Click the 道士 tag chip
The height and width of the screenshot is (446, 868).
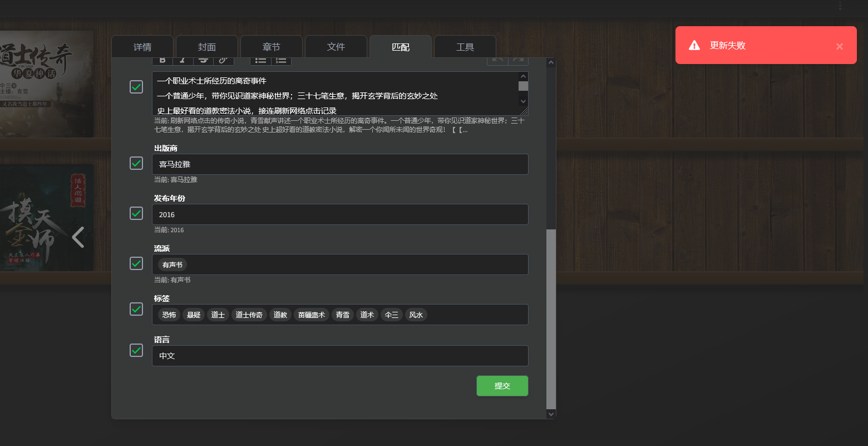point(218,315)
